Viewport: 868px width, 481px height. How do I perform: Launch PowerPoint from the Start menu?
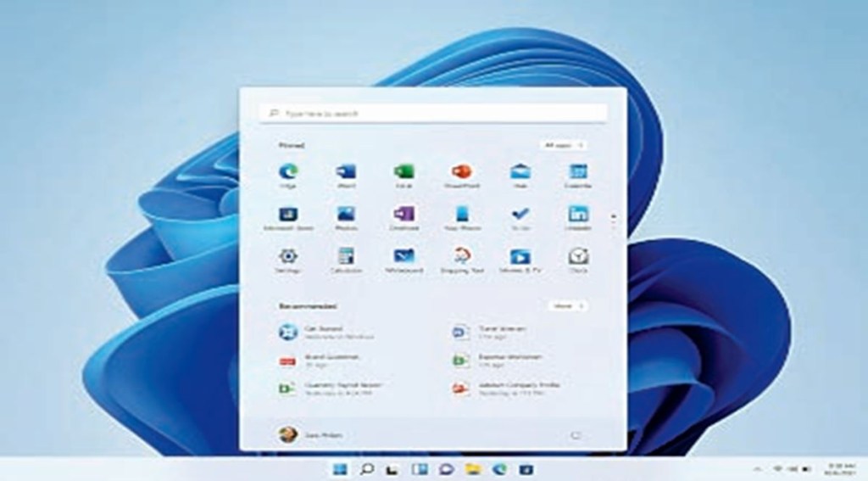461,172
